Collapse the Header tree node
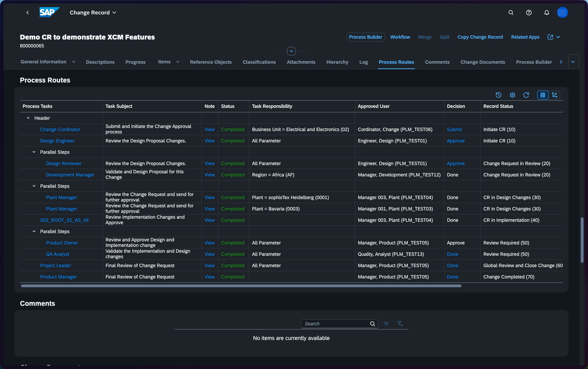Image resolution: width=588 pixels, height=369 pixels. tap(28, 118)
